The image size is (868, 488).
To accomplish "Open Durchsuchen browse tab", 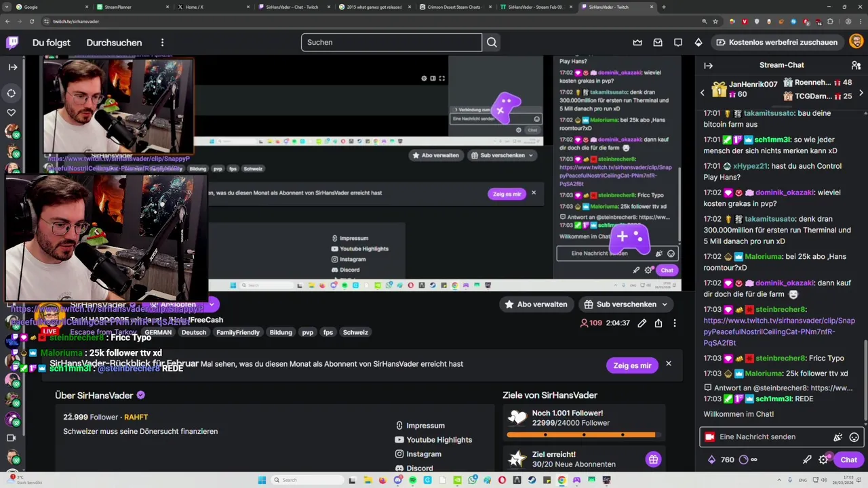I will [x=114, y=43].
